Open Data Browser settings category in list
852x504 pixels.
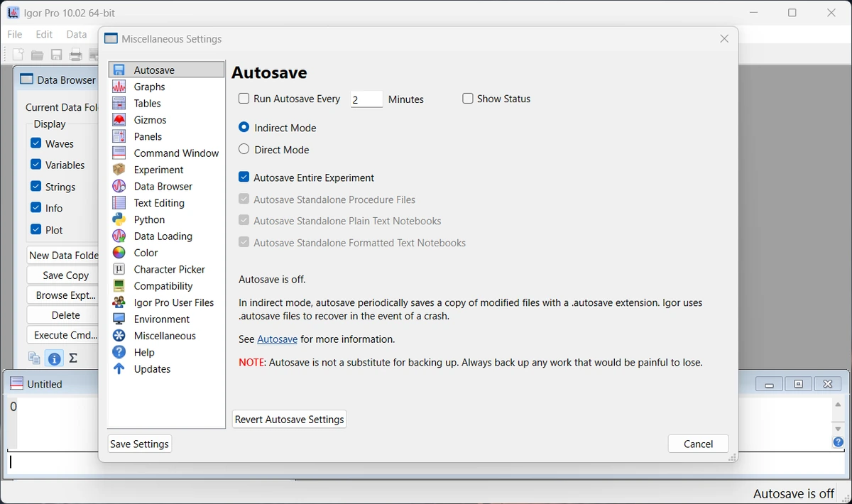(x=166, y=186)
